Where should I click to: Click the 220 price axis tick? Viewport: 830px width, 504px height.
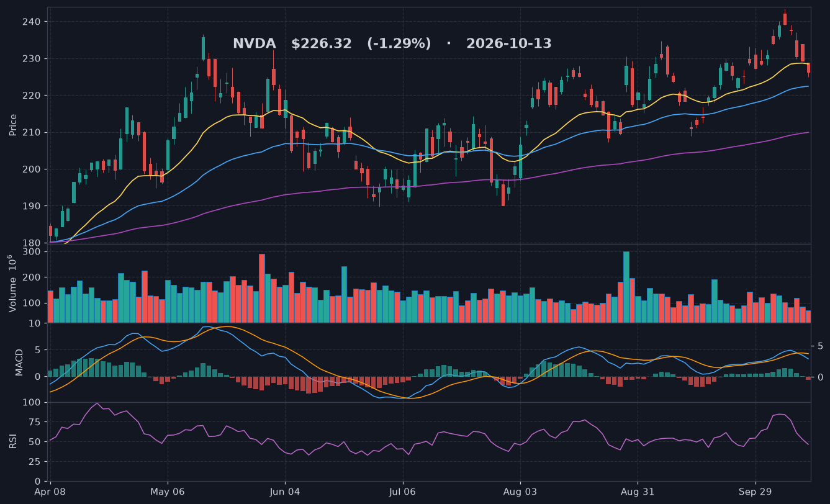click(x=32, y=96)
